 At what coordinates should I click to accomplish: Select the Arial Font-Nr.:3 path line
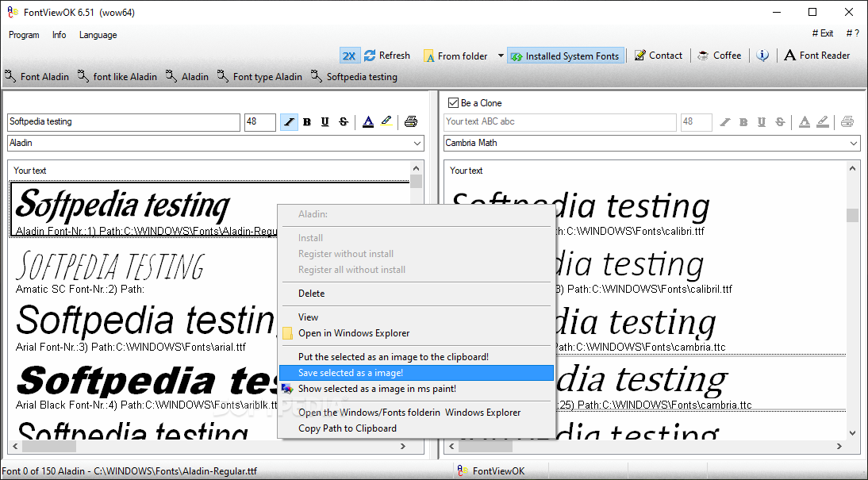[131, 348]
